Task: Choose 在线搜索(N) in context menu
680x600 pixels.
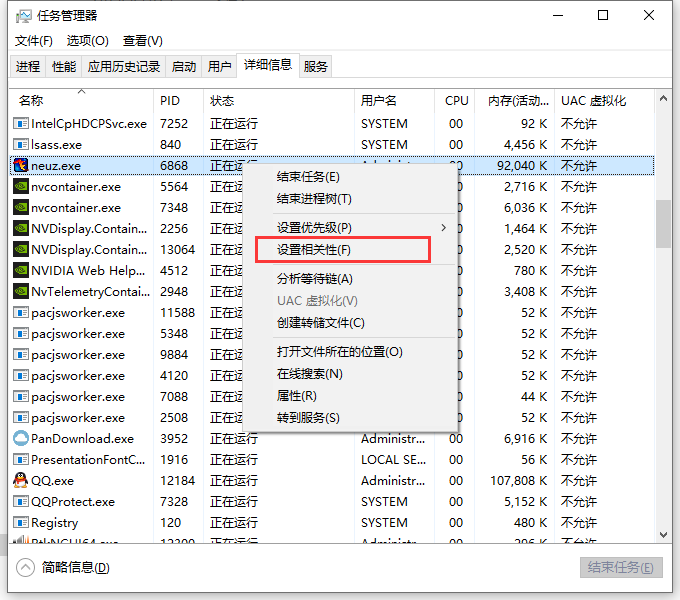Action: (351, 374)
